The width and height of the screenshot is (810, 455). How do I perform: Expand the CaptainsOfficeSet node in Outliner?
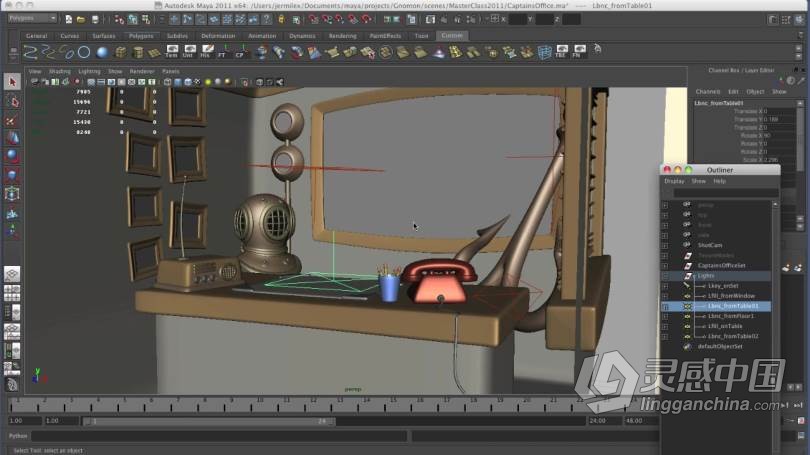point(665,266)
